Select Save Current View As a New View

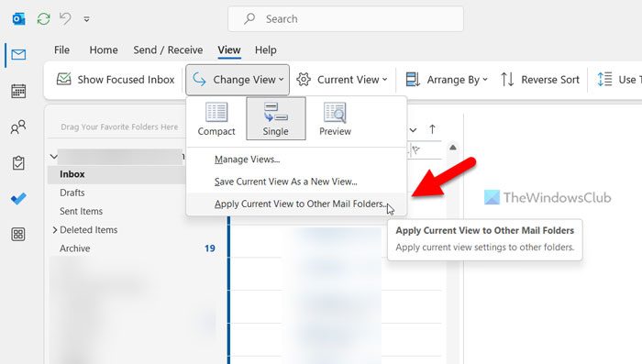(x=297, y=182)
